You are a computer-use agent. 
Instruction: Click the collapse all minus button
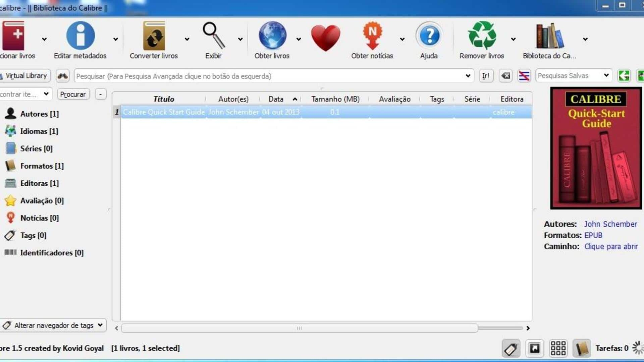coord(101,94)
